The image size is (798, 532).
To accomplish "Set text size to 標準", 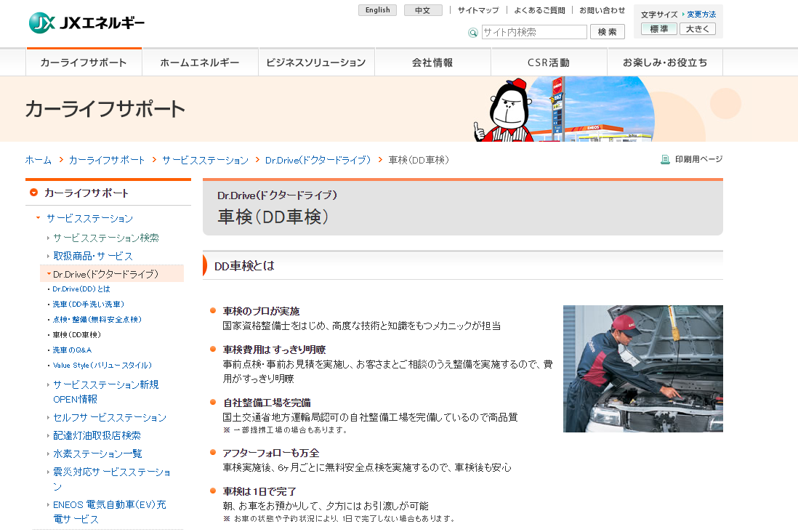I will pyautogui.click(x=658, y=29).
